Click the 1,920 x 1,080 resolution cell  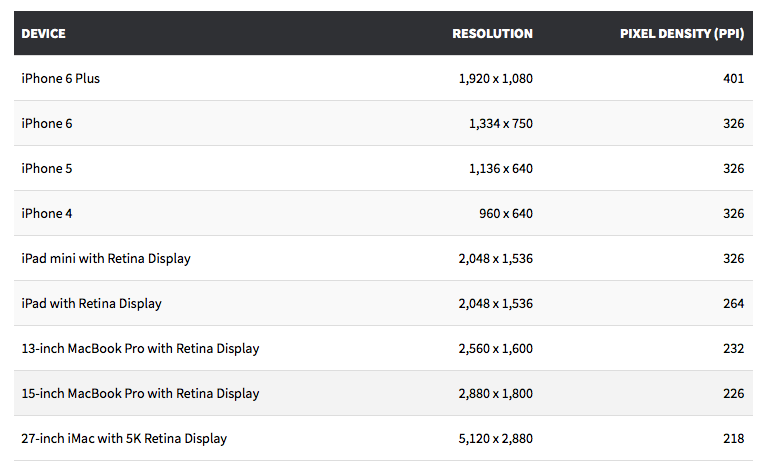click(x=495, y=79)
